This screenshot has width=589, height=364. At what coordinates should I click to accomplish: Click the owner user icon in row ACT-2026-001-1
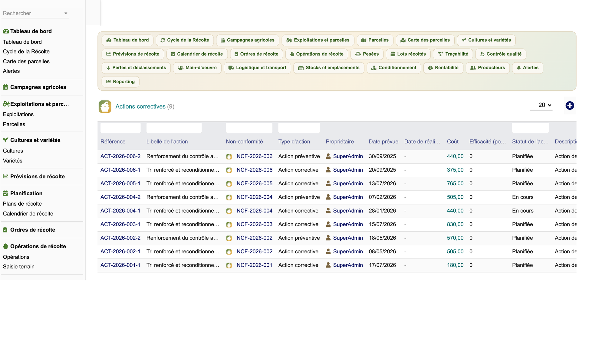[328, 265]
